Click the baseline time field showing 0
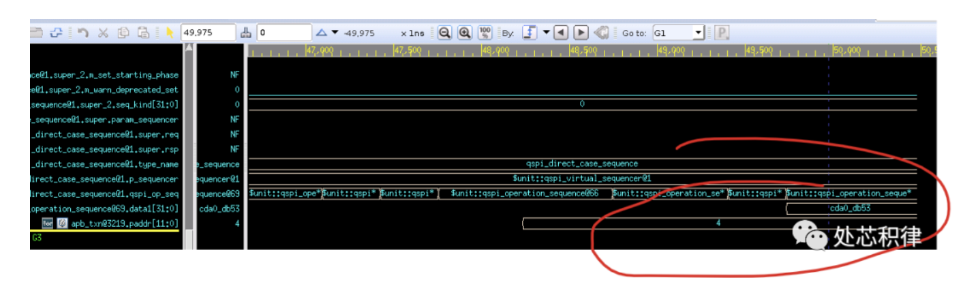The width and height of the screenshot is (980, 297). coord(284,33)
